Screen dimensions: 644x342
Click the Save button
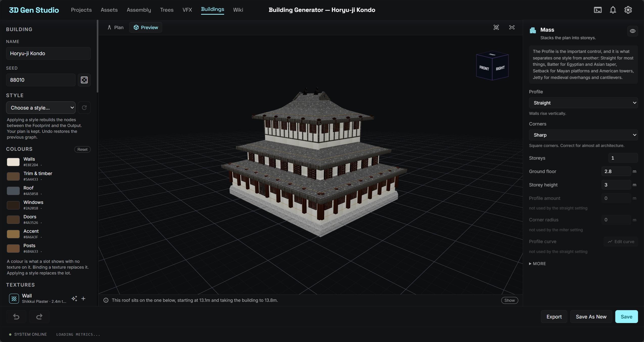626,317
